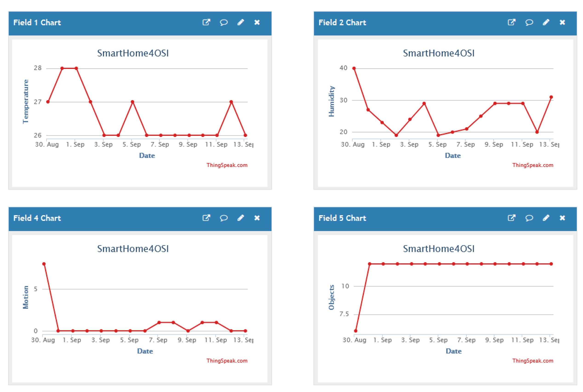The image size is (583, 392).
Task: Close the Field 5 Chart widget
Action: point(562,218)
